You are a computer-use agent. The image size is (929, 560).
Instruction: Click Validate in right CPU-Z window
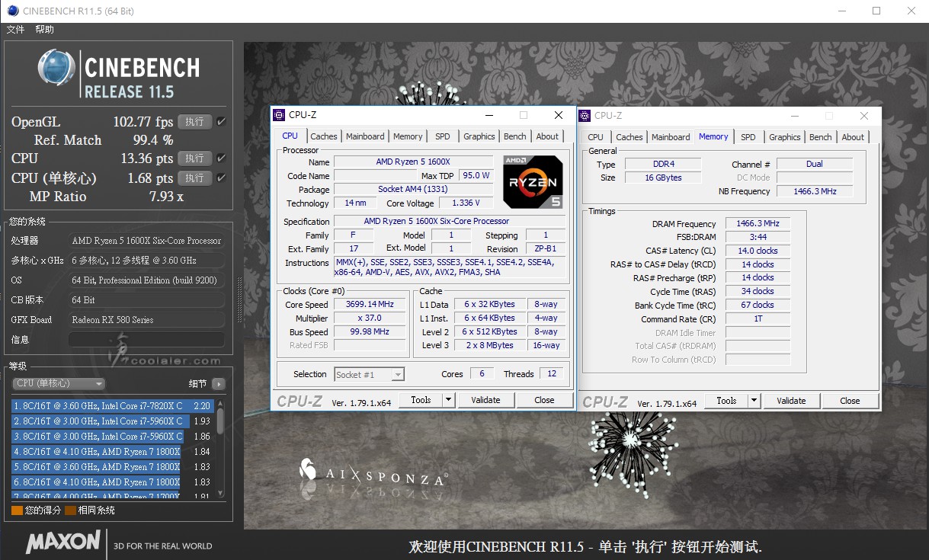point(791,401)
